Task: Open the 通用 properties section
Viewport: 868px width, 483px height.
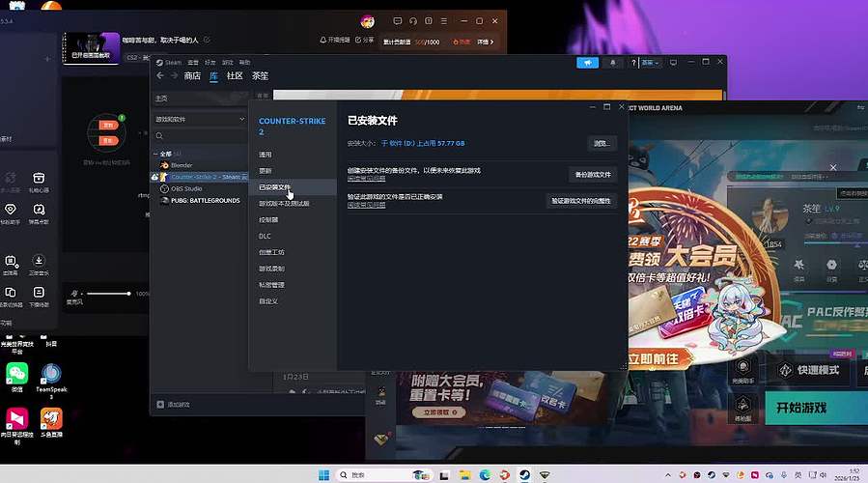Action: click(x=266, y=155)
